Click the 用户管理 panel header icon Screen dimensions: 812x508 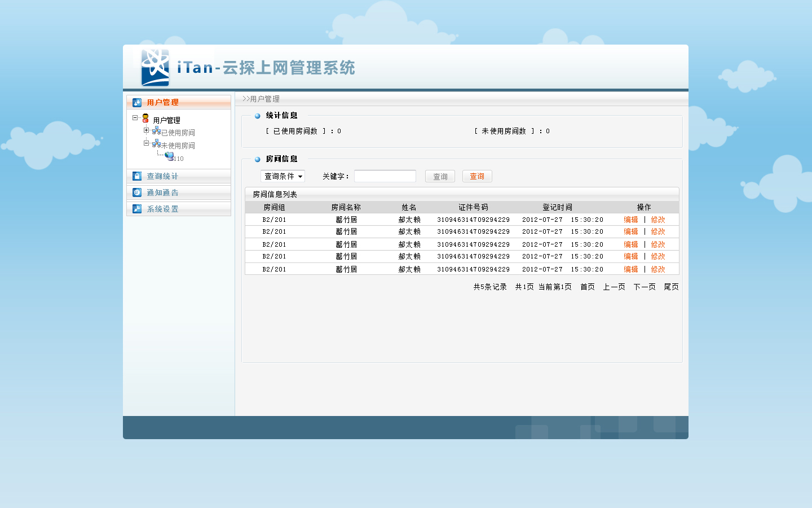pos(137,102)
